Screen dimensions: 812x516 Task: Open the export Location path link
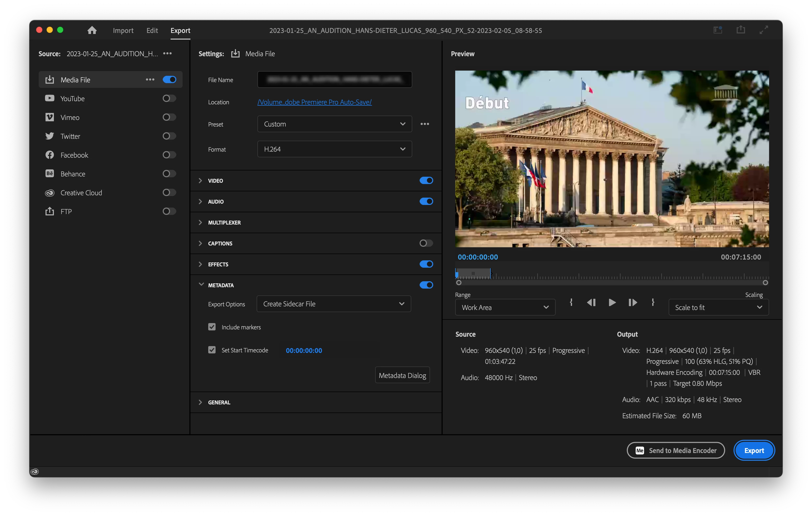pyautogui.click(x=314, y=102)
